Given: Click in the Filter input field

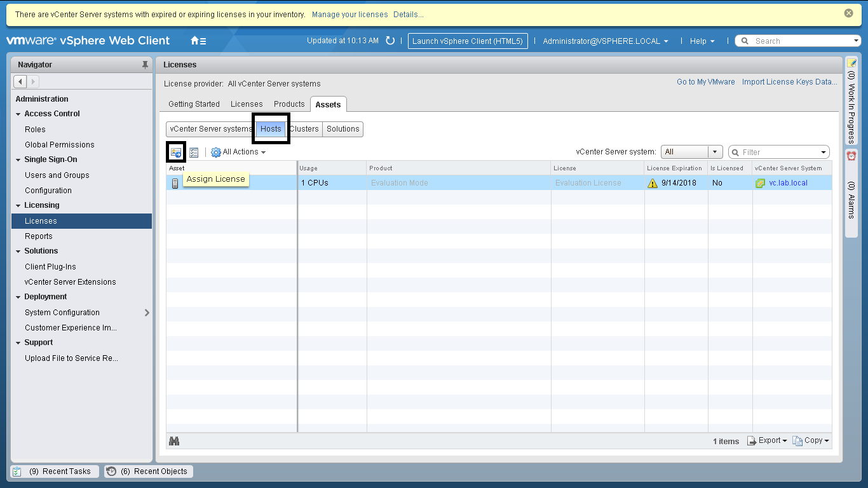Looking at the screenshot, I should 778,152.
